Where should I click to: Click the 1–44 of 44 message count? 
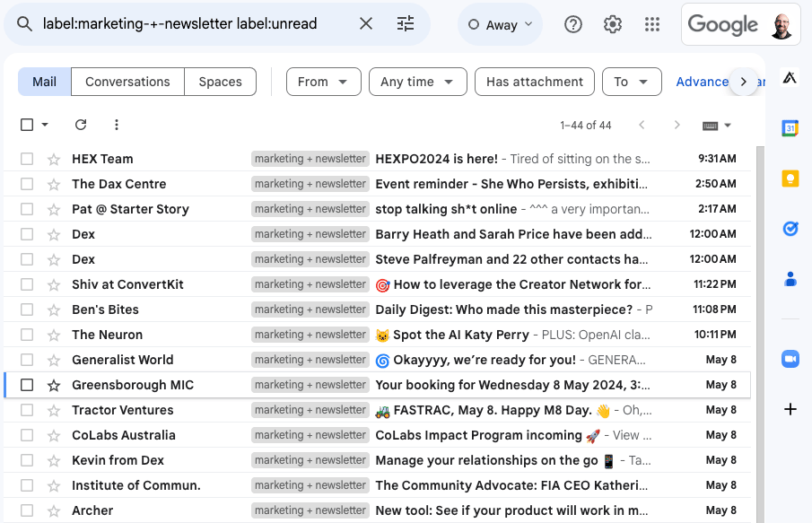[586, 126]
